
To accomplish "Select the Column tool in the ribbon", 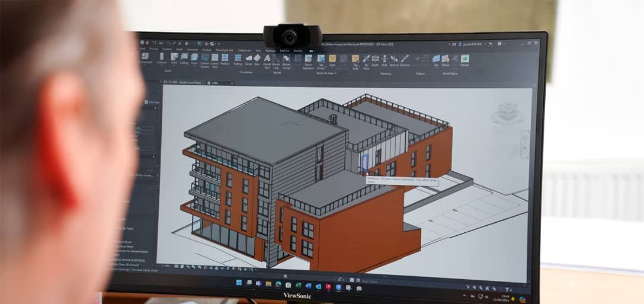I will (161, 57).
